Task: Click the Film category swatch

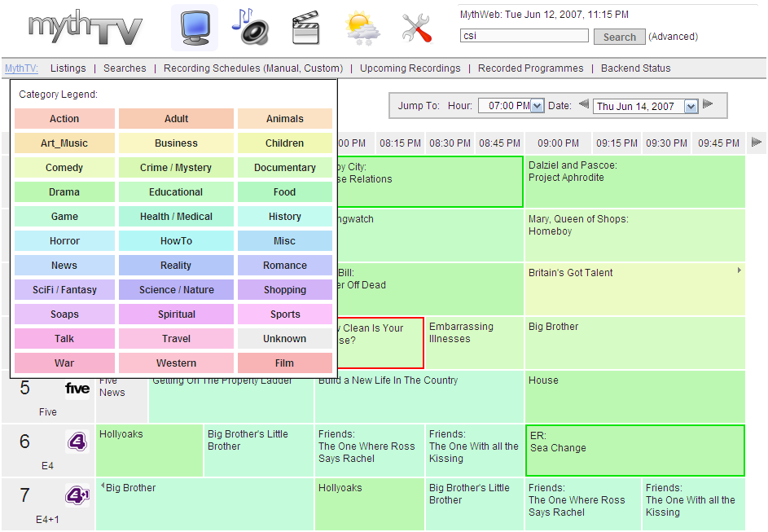Action: click(285, 363)
